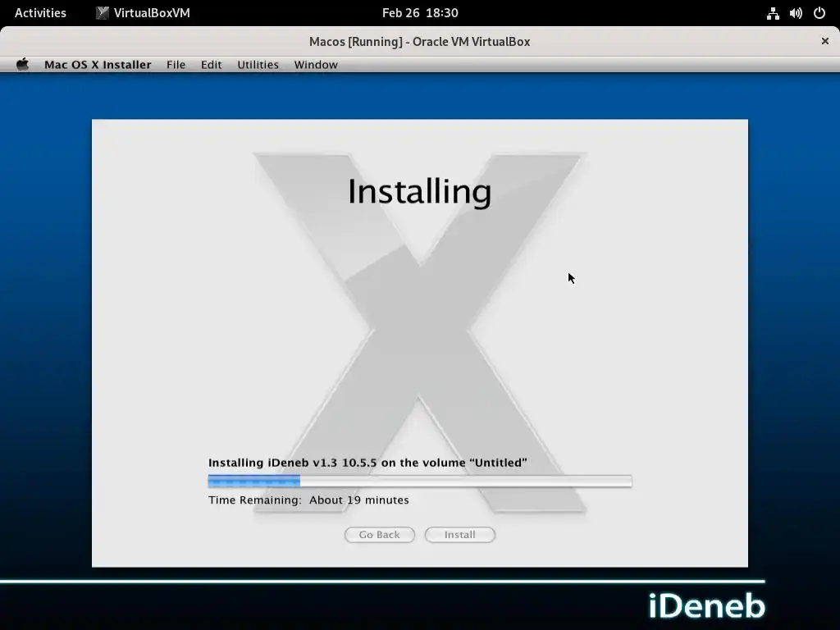Click the VirtualBoxVM label in top bar
Image resolution: width=840 pixels, height=630 pixels.
click(x=152, y=13)
